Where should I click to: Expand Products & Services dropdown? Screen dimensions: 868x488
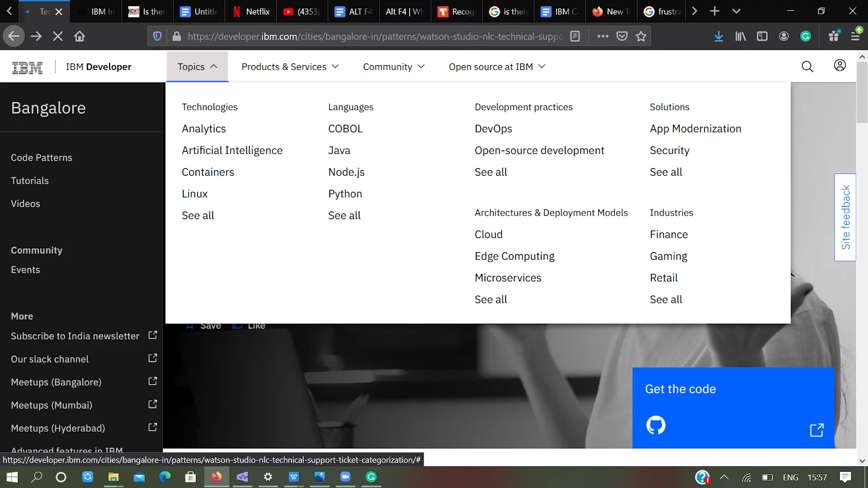pos(290,67)
